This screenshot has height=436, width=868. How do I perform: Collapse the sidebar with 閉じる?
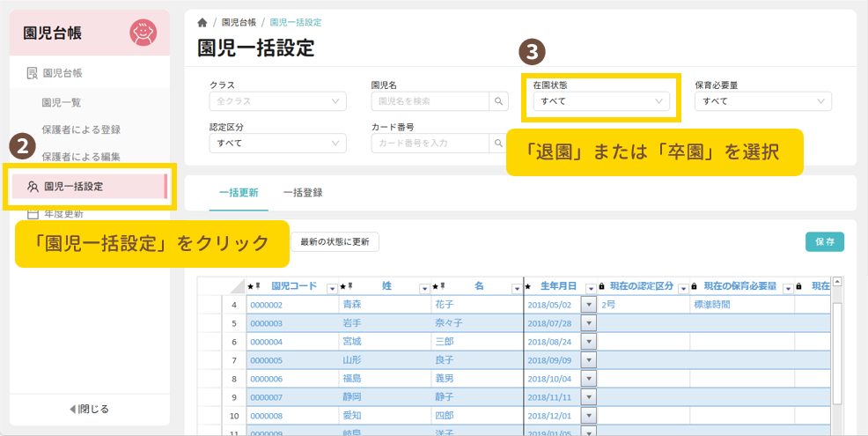point(89,409)
